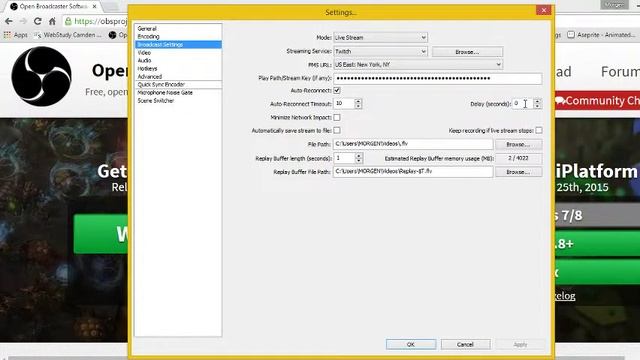Select Quick Sync Encoder entry
Screen dimensions: 640x360
tap(161, 84)
